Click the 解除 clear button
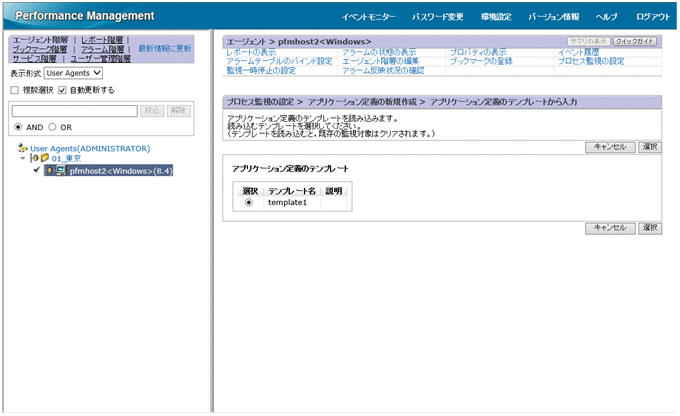 coord(178,111)
